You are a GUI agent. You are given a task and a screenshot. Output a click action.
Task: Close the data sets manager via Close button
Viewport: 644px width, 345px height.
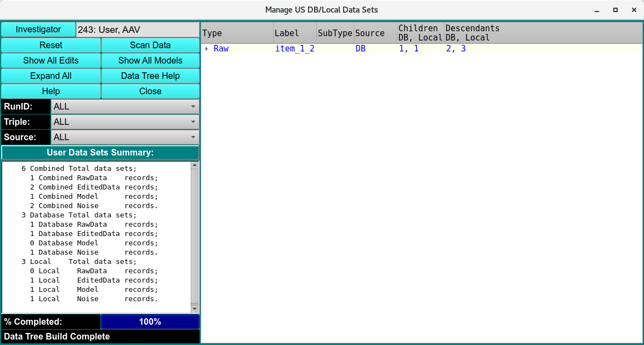pos(150,91)
